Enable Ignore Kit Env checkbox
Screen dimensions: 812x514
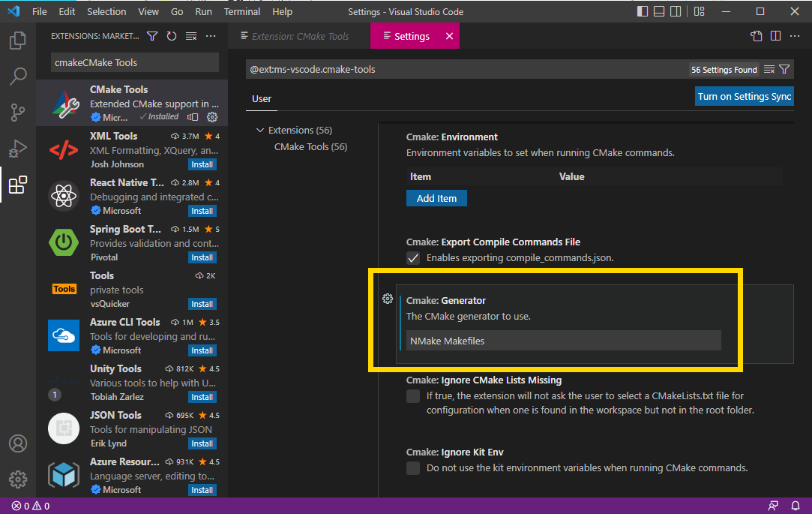pyautogui.click(x=412, y=468)
